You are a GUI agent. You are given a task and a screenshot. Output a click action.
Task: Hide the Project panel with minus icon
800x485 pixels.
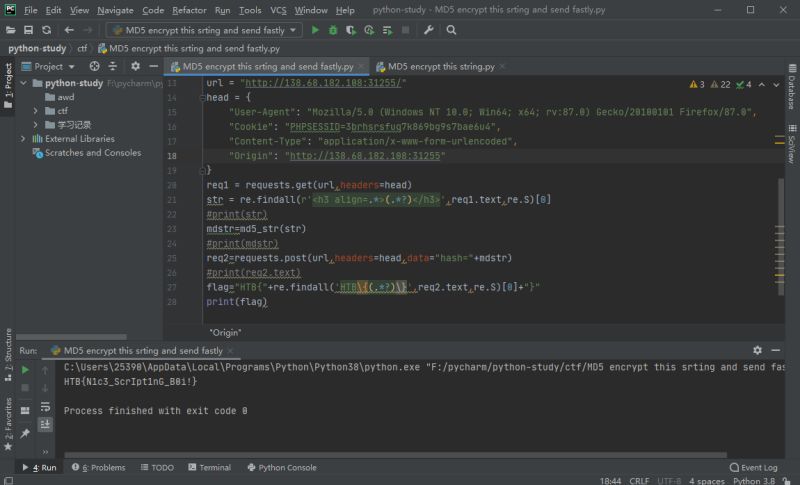[154, 66]
